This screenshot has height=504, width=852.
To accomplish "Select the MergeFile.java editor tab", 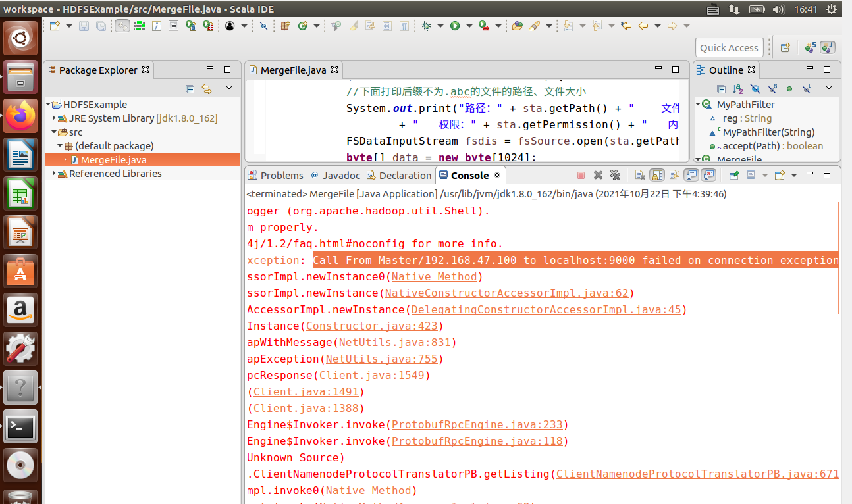I will coord(293,70).
